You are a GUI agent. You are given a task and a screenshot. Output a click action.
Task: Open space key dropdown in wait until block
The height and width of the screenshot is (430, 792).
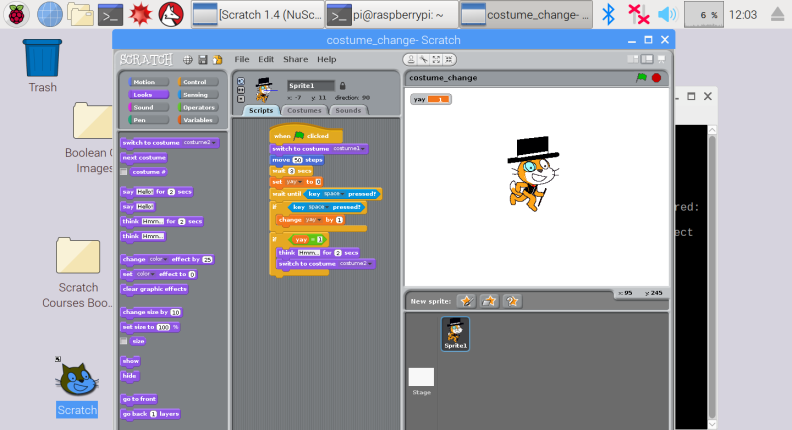334,194
